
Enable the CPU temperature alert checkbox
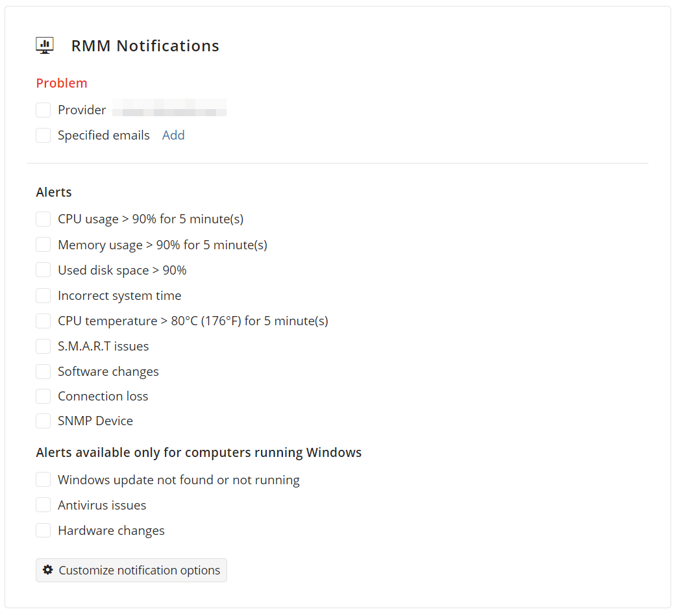[43, 321]
